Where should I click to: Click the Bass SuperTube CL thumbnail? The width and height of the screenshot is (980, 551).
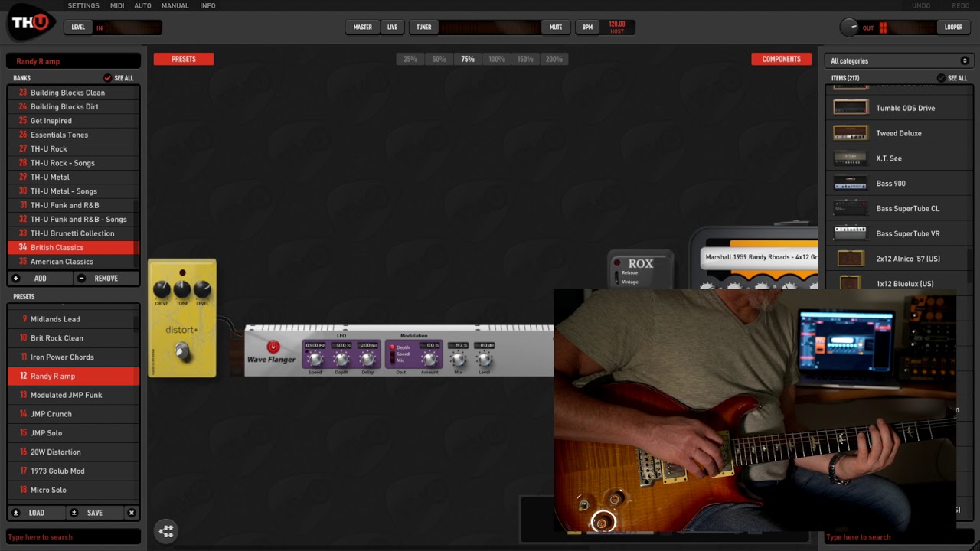[x=851, y=208]
